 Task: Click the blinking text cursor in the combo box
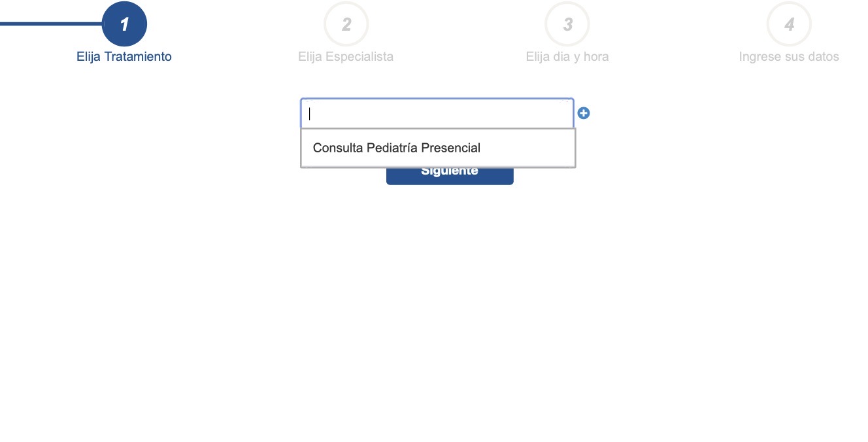coord(310,114)
